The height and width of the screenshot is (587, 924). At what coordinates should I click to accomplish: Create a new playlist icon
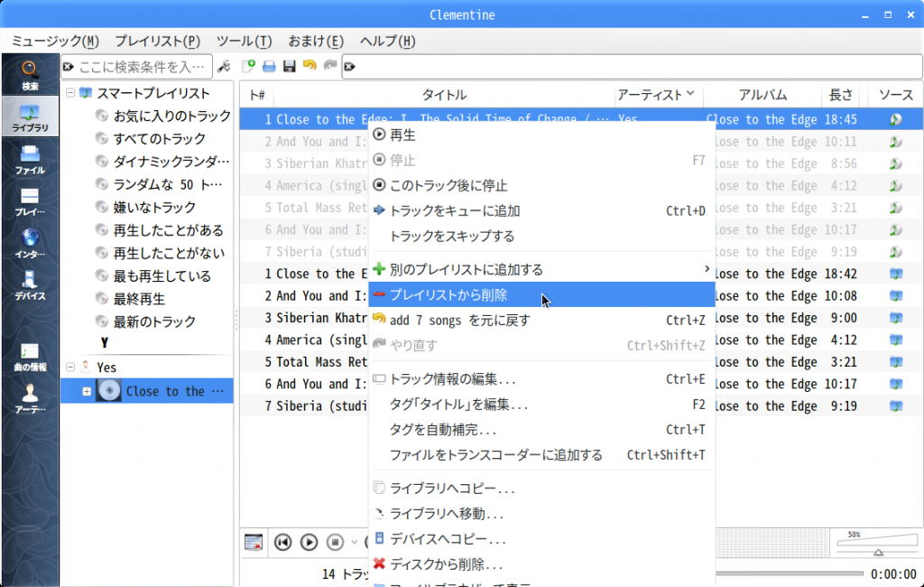[x=249, y=66]
